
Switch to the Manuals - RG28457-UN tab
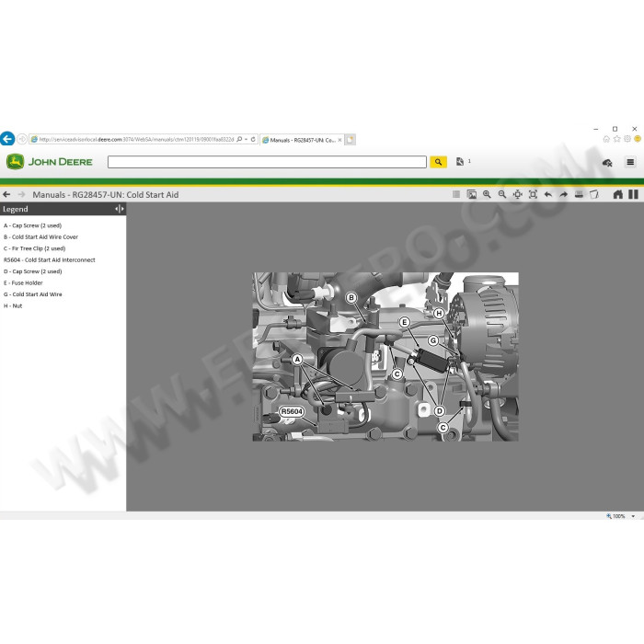pos(302,140)
